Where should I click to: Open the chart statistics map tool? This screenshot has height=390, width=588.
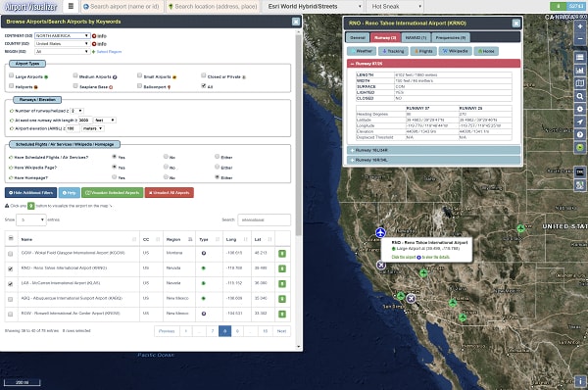tap(580, 71)
